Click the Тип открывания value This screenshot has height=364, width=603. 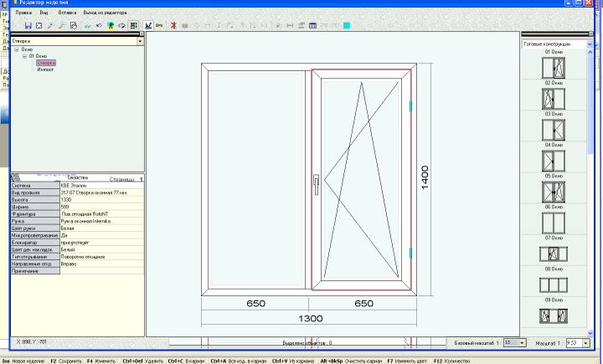[102, 257]
